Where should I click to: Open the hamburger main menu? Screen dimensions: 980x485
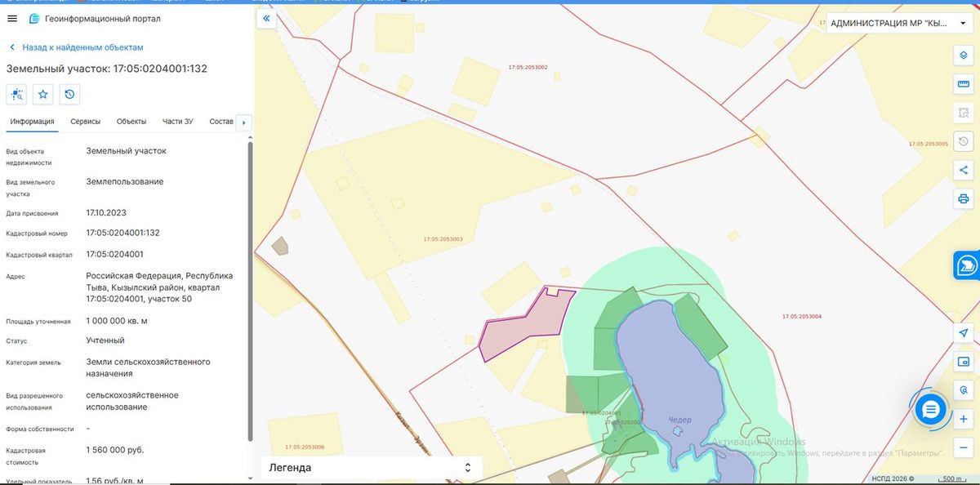[x=11, y=18]
